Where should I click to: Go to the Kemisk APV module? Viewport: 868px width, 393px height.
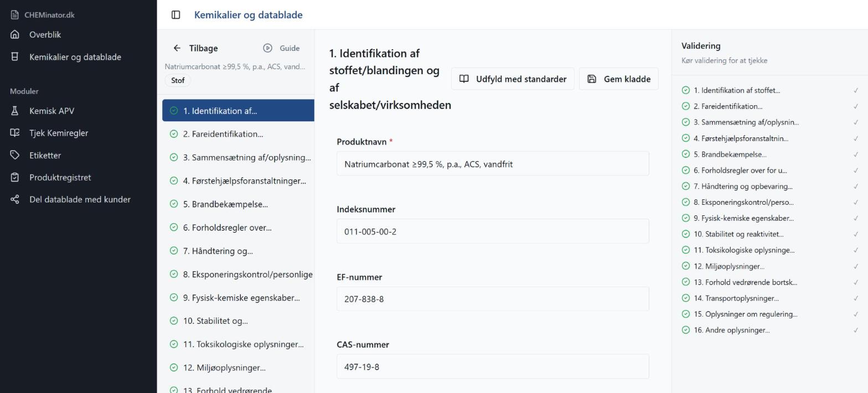pyautogui.click(x=78, y=111)
